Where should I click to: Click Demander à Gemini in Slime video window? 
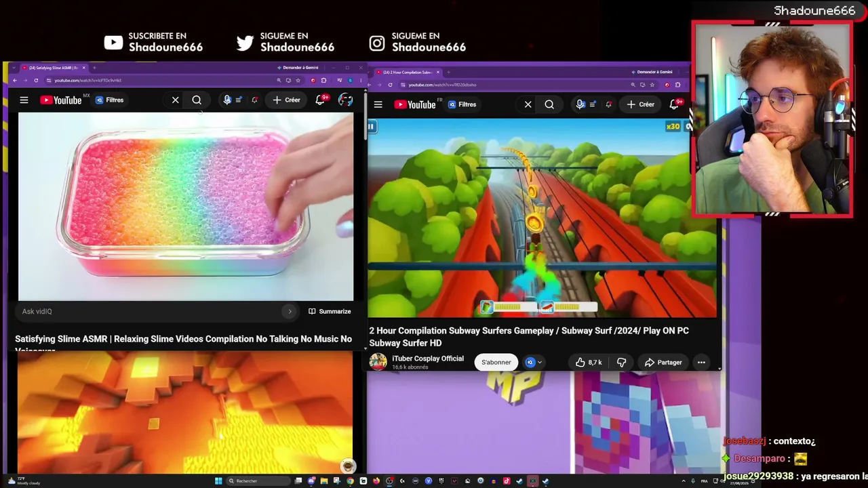coord(298,68)
